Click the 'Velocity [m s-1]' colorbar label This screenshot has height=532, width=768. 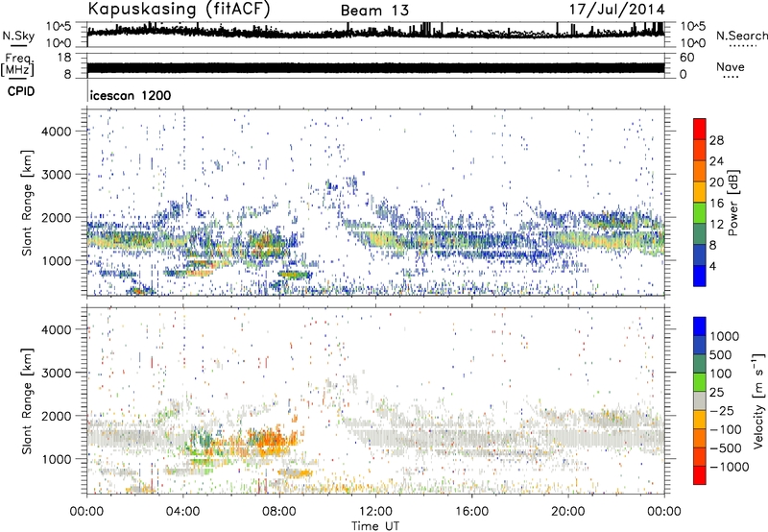pos(758,400)
